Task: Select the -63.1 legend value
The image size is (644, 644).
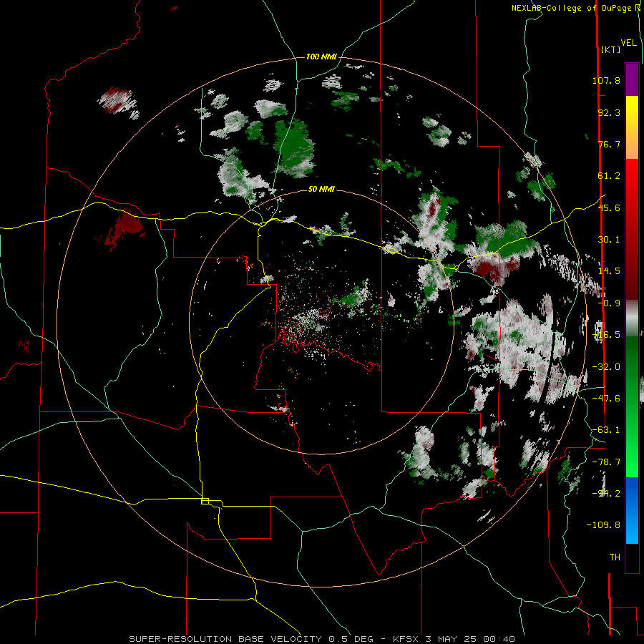Action: pyautogui.click(x=606, y=430)
